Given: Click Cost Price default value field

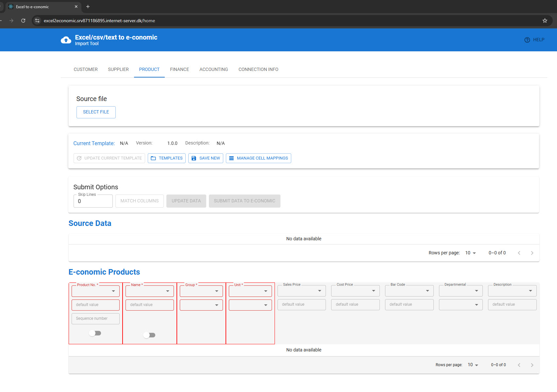Looking at the screenshot, I should 355,305.
